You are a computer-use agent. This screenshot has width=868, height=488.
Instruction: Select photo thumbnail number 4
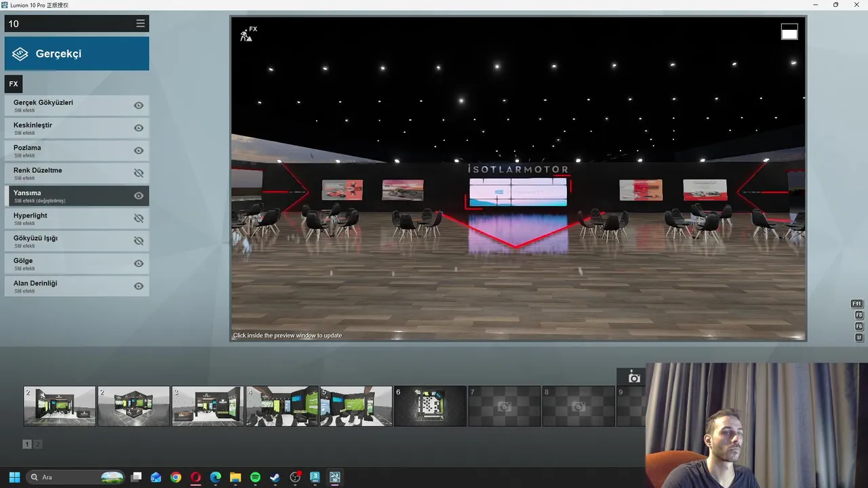pyautogui.click(x=282, y=406)
